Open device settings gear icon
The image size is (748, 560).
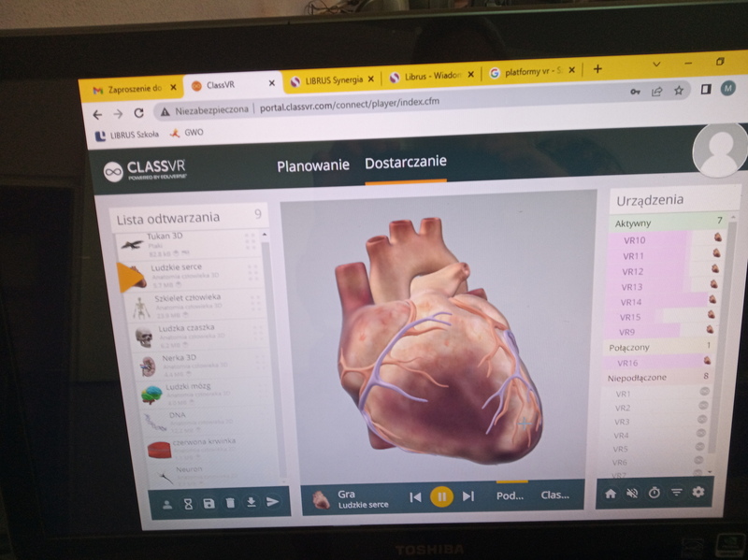tap(698, 492)
